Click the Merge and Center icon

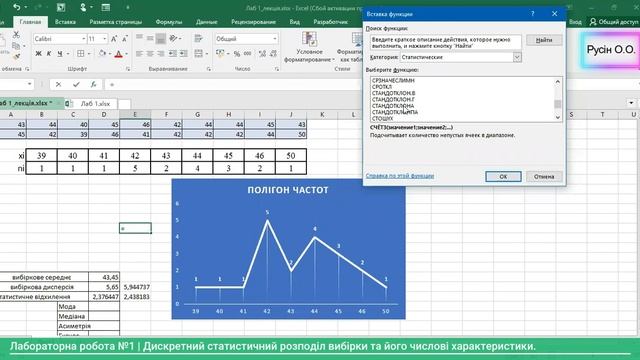tap(198, 53)
